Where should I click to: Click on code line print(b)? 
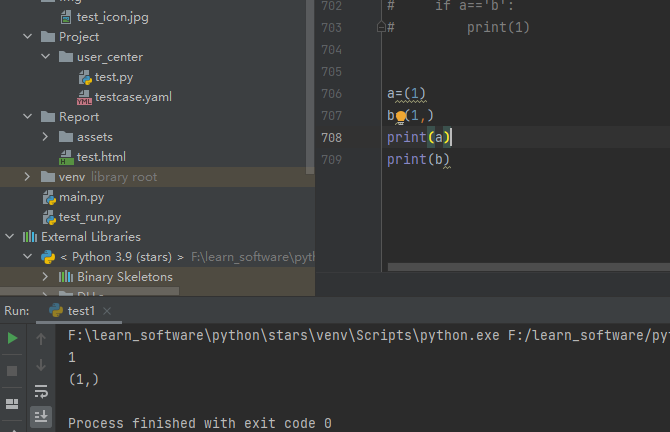coord(418,159)
